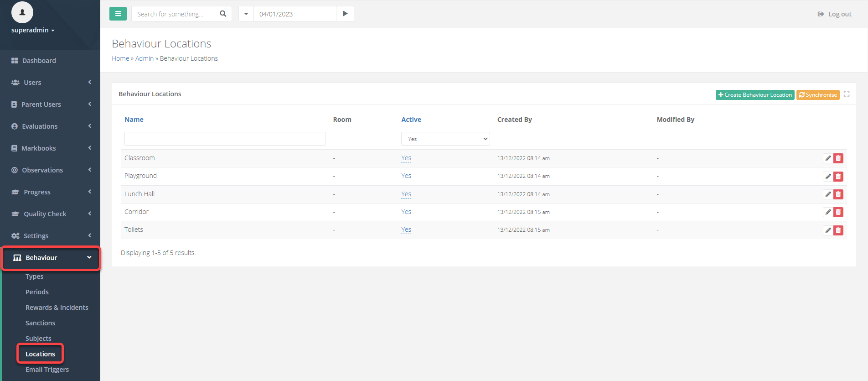Focus the Name filter input field
Viewport: 868px width, 381px height.
(225, 139)
